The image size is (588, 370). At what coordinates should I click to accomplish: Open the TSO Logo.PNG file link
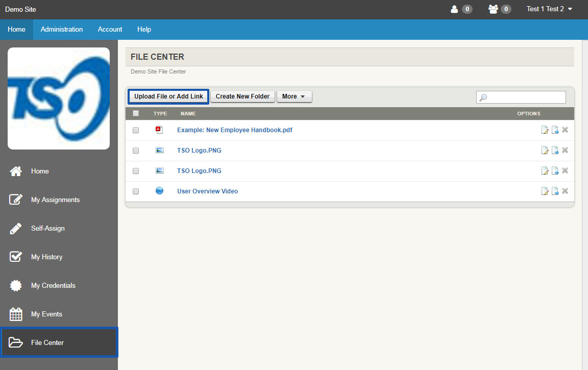199,150
